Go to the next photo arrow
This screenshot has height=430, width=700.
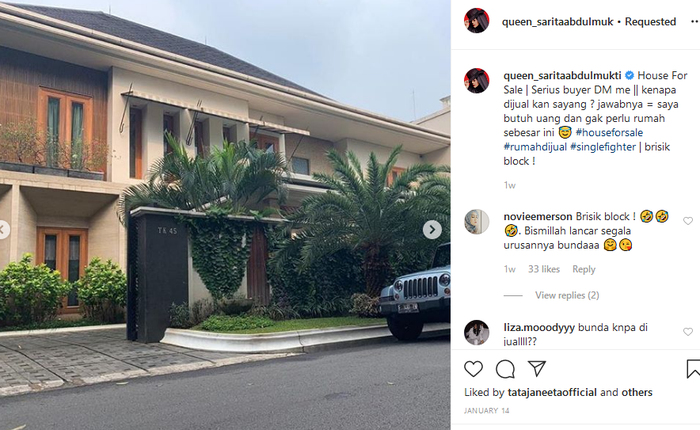(432, 230)
